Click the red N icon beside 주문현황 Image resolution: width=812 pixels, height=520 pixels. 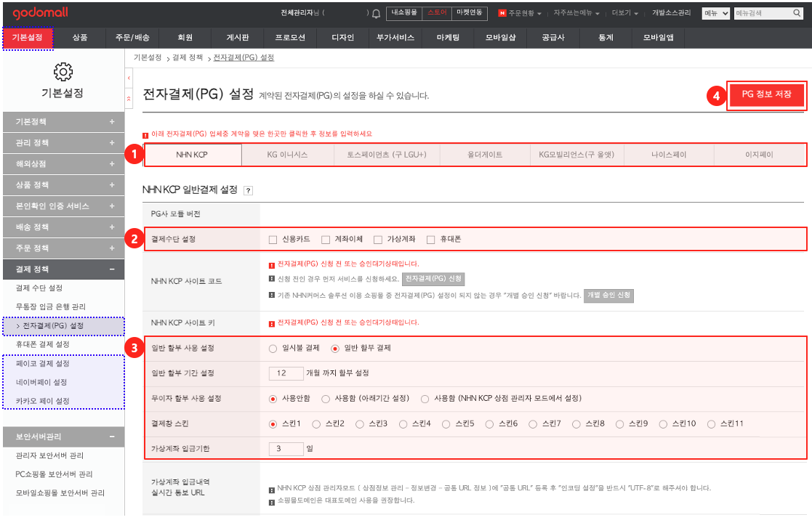point(502,13)
